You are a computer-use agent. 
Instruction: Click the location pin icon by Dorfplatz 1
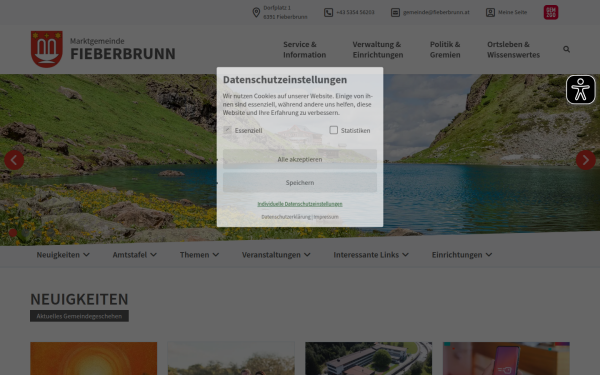tap(256, 13)
